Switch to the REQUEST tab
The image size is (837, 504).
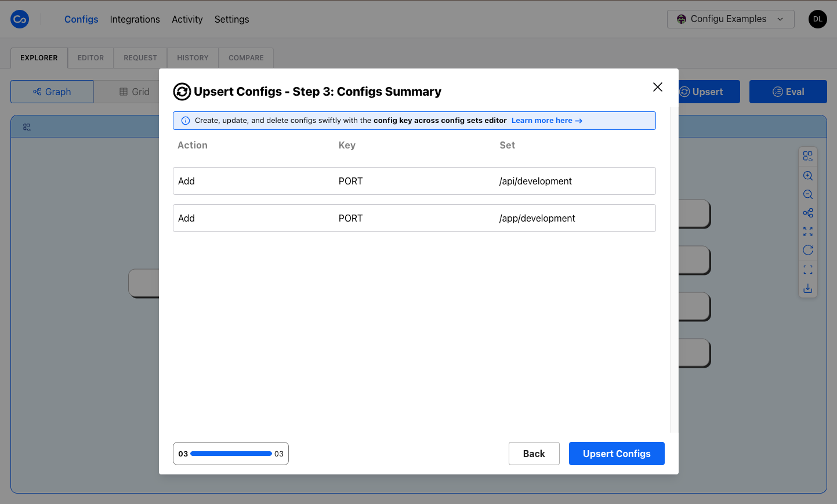tap(140, 58)
